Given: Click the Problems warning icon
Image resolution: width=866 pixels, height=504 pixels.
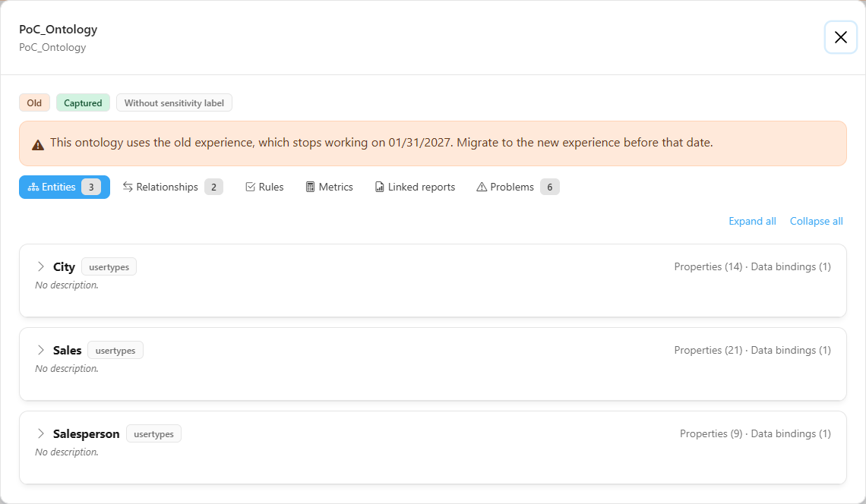Looking at the screenshot, I should [x=482, y=187].
